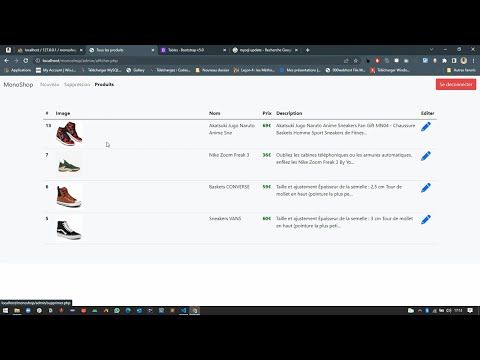Open the Applications bookmark

(x=17, y=70)
